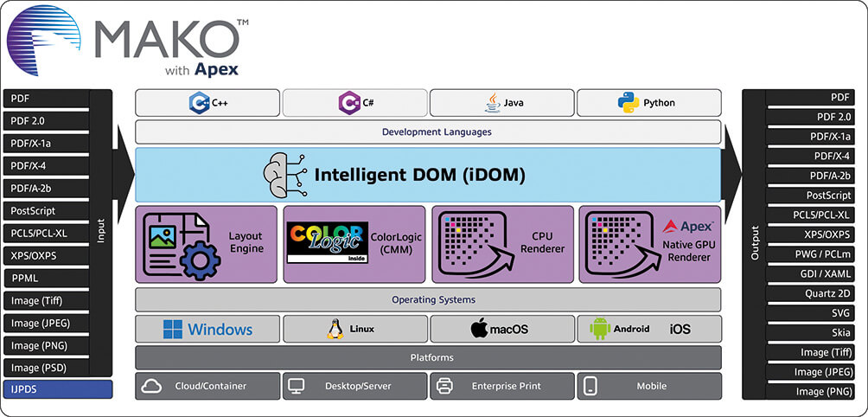Click the green Android robot icon

tap(600, 329)
